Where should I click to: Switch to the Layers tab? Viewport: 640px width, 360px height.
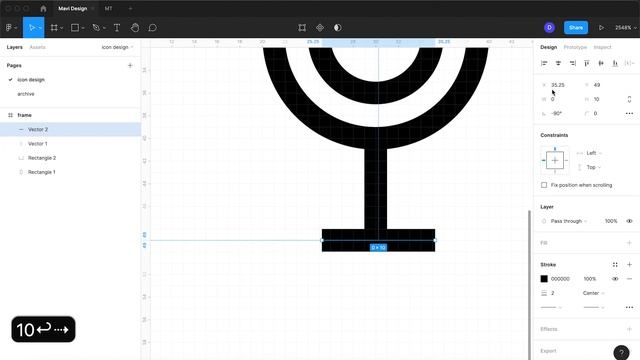click(15, 47)
